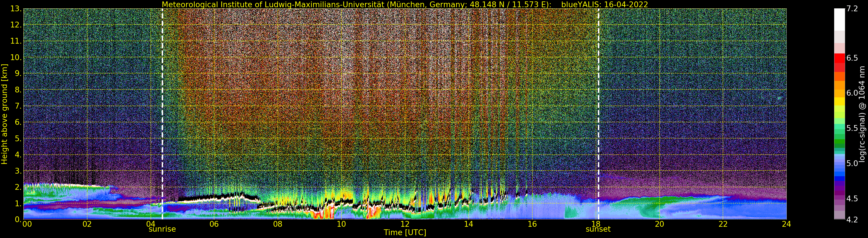Click the height axis tick label '1.'
The image size is (868, 238).
pyautogui.click(x=18, y=203)
